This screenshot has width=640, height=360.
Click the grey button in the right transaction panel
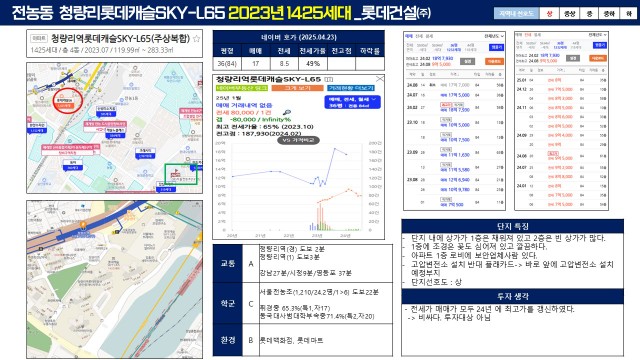coord(573,58)
